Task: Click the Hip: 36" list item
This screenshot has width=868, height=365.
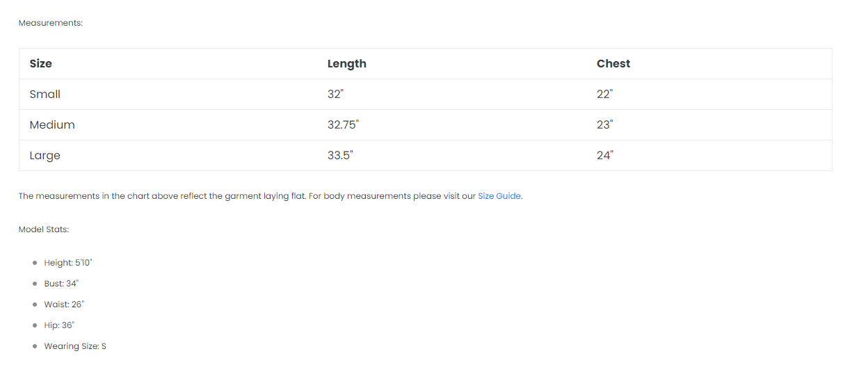Action: point(59,325)
